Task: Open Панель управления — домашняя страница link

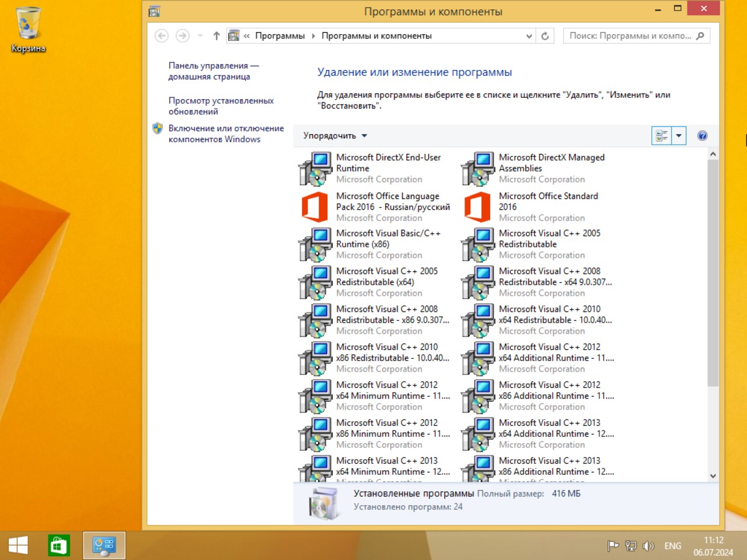Action: click(214, 71)
